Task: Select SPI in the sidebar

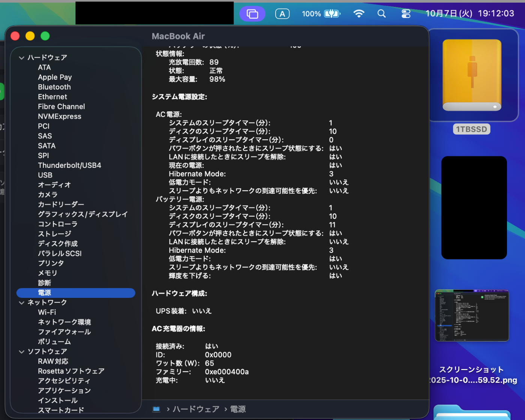Action: click(x=43, y=155)
